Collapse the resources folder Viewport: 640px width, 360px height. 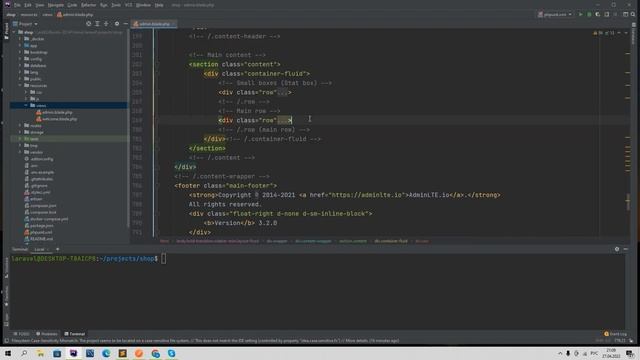(x=20, y=85)
